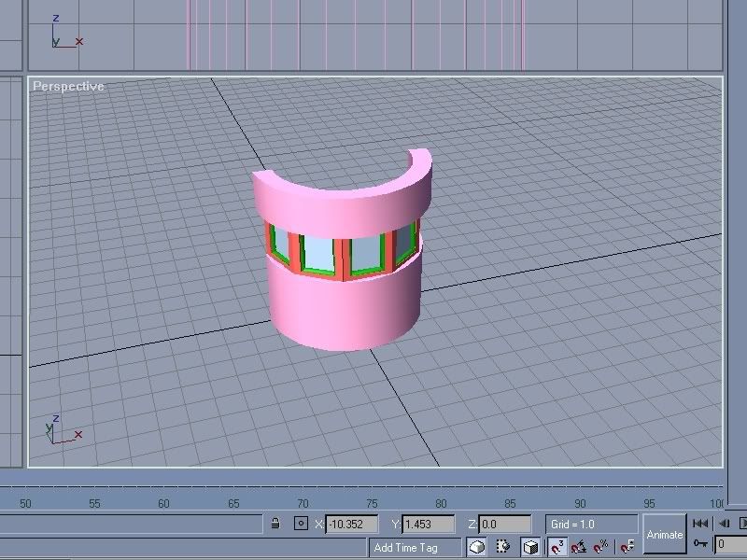Toggle absolute/offset transform type-in mode icon
Image resolution: width=747 pixels, height=560 pixels.
tap(301, 524)
